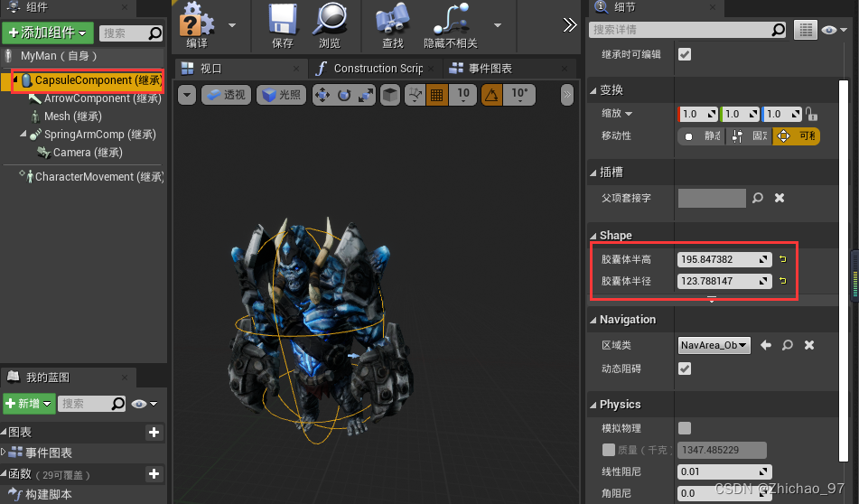Click the 胶囊体半径 value field

tap(724, 281)
